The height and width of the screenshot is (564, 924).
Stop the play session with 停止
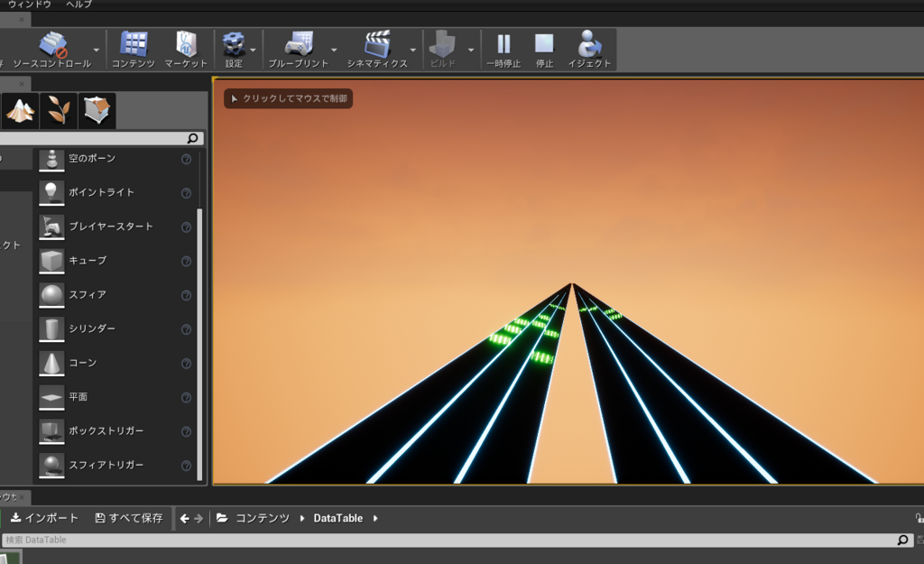(544, 51)
